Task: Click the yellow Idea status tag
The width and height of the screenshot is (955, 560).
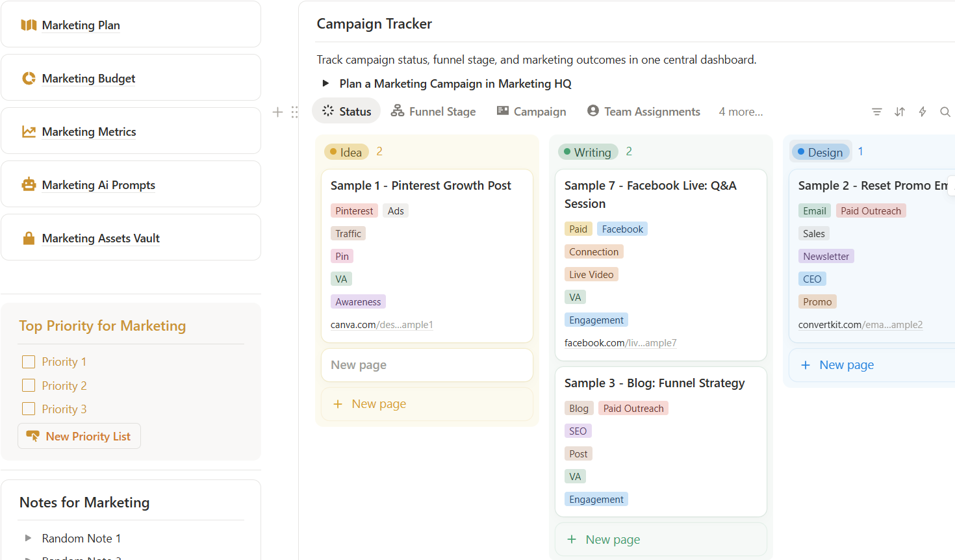Action: [346, 152]
